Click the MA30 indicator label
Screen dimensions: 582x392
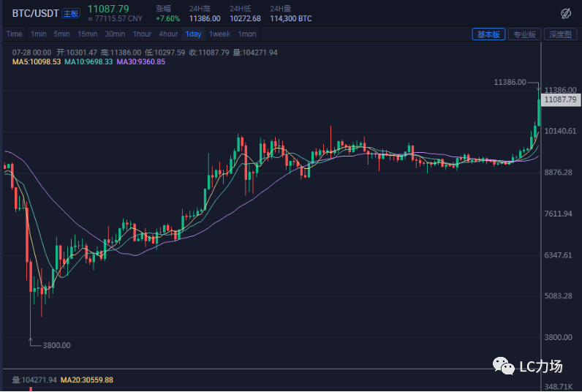(141, 62)
